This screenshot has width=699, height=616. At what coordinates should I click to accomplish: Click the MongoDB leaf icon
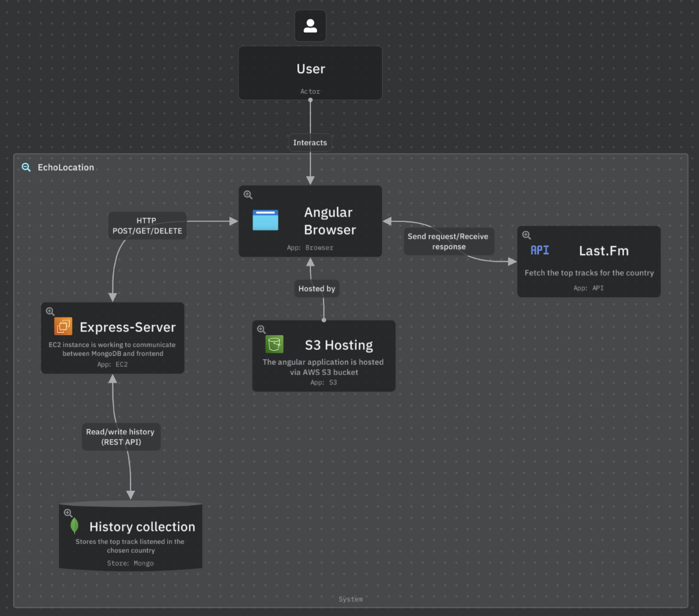(x=75, y=526)
